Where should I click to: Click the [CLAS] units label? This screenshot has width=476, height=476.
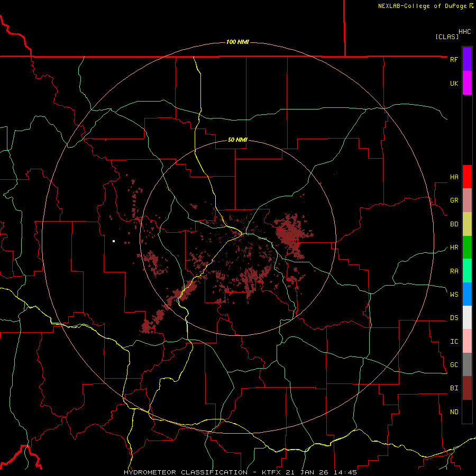(x=447, y=36)
